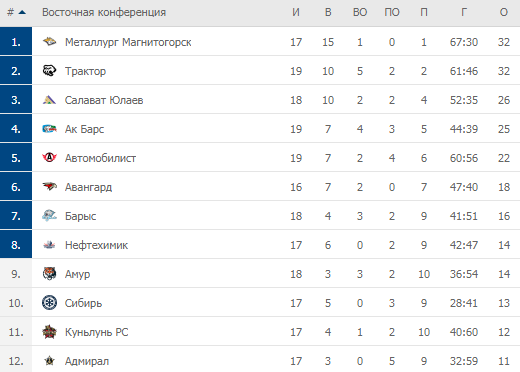The height and width of the screenshot is (372, 520).
Task: Open the Барыс team page link
Action: (80, 216)
